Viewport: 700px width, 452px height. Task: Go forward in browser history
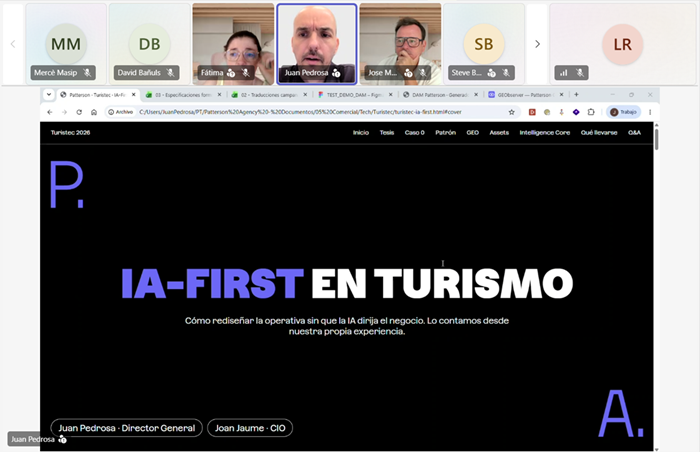pyautogui.click(x=64, y=112)
